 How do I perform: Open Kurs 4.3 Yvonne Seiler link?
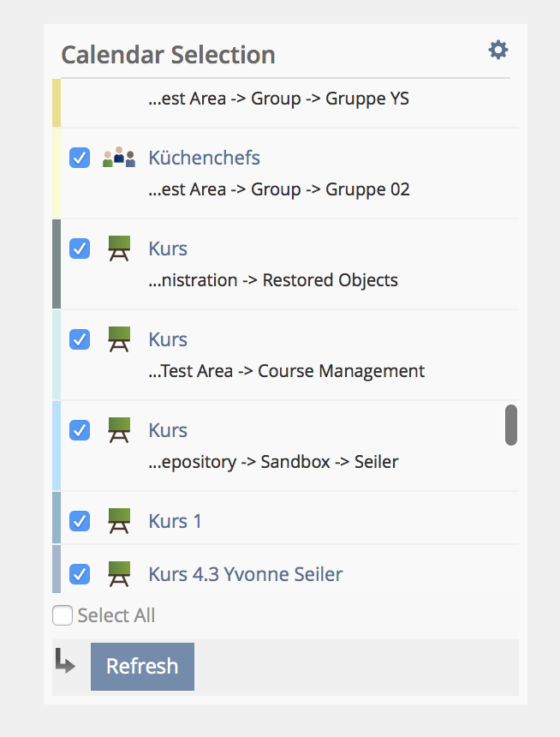tap(245, 573)
